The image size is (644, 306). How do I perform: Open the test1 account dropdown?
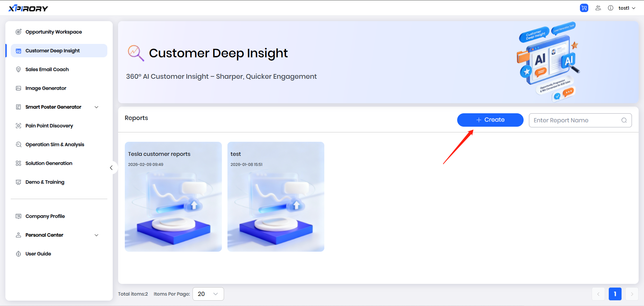pos(627,8)
